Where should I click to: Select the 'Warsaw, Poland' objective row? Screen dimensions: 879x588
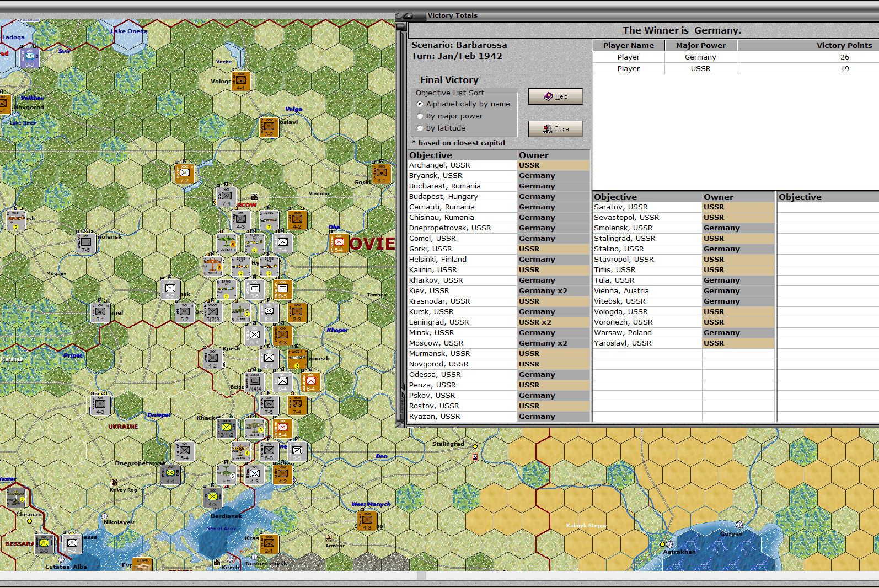[684, 333]
